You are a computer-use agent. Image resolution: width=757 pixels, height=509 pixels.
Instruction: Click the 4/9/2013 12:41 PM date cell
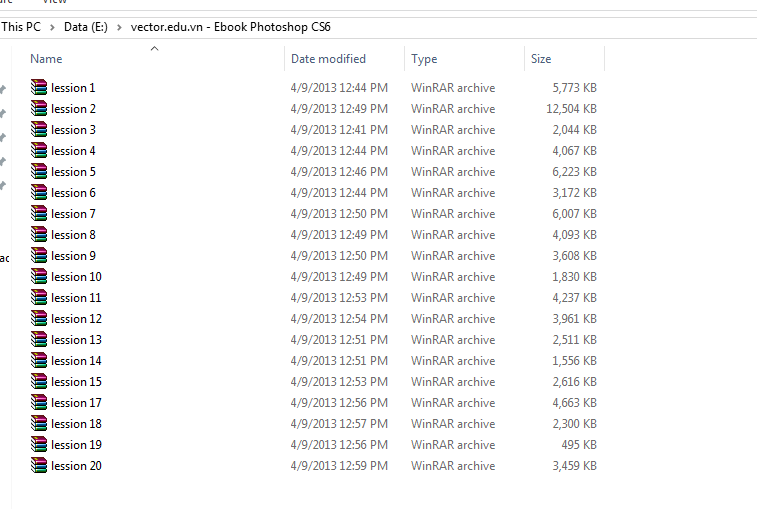tap(339, 129)
